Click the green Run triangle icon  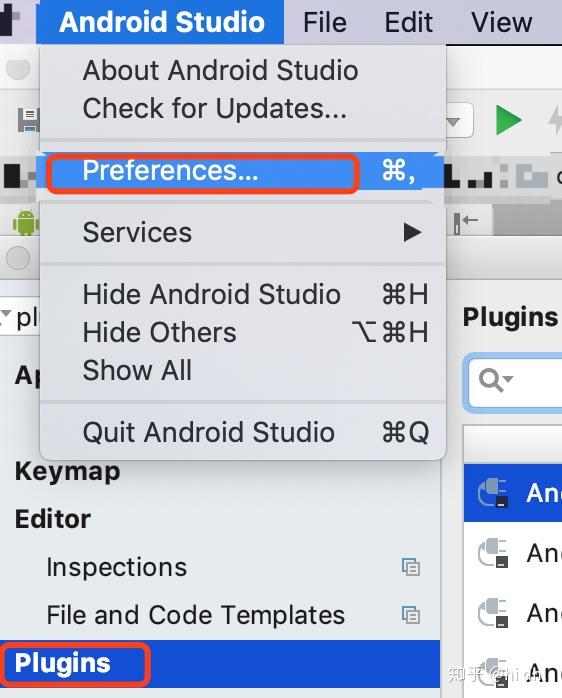coord(508,120)
